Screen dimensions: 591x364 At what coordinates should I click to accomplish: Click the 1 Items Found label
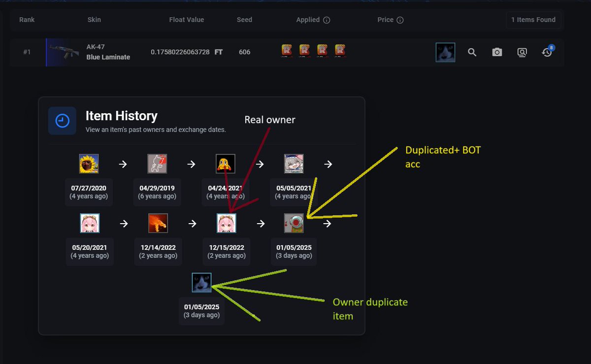(x=533, y=20)
